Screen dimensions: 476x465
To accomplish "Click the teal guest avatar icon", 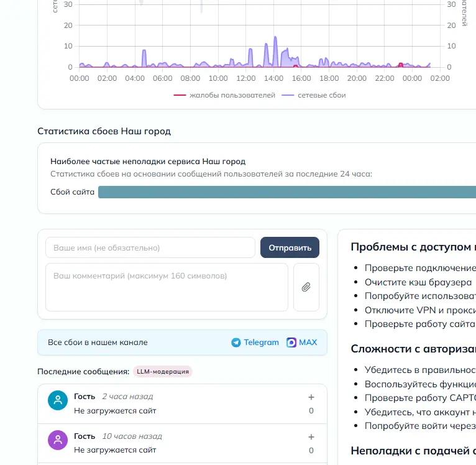I will [58, 400].
